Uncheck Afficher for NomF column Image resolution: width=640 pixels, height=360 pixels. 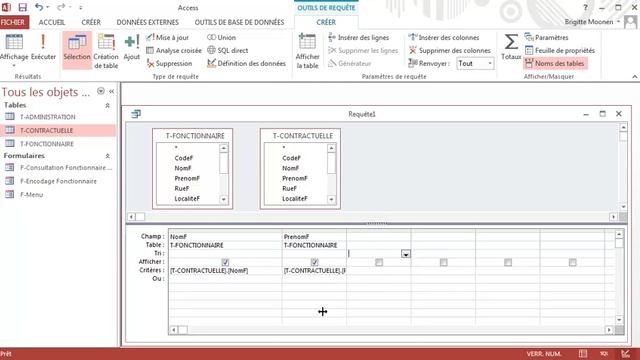tap(225, 262)
